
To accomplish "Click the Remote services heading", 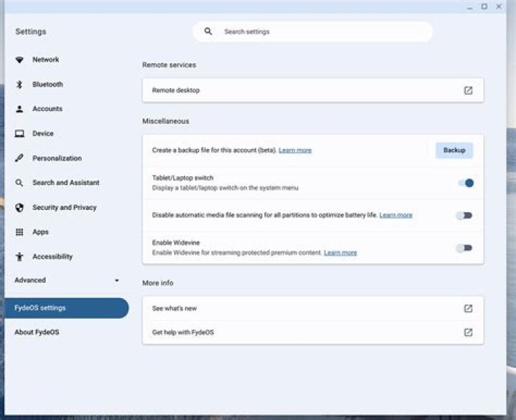I will 169,65.
